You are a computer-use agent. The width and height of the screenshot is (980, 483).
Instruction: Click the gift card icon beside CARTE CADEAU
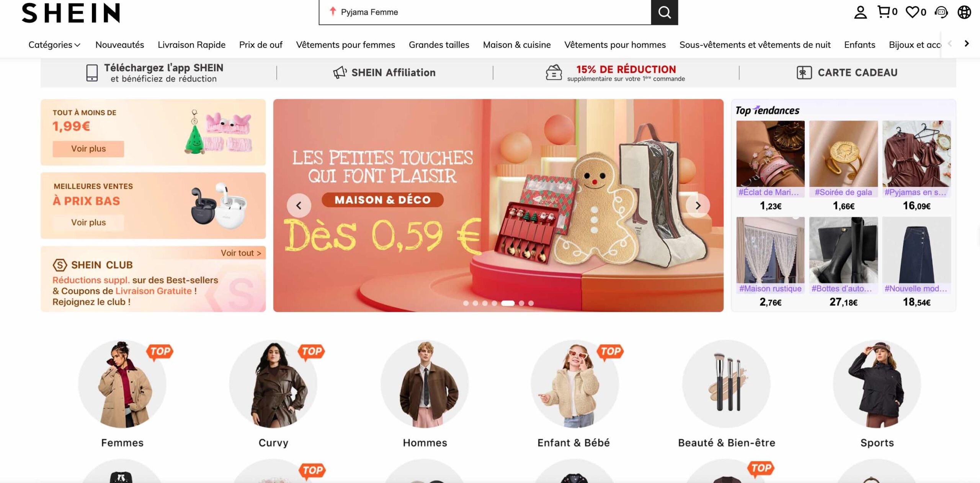pos(804,72)
